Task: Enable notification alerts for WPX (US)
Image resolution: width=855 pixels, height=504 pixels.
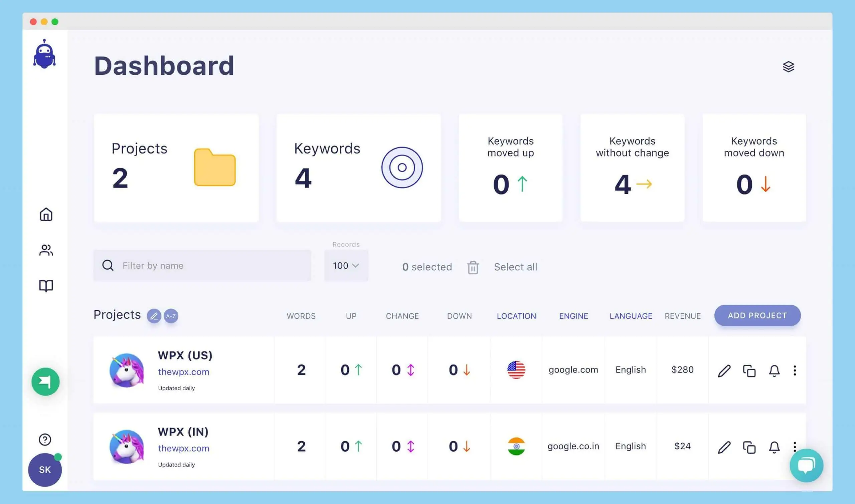Action: click(x=774, y=371)
